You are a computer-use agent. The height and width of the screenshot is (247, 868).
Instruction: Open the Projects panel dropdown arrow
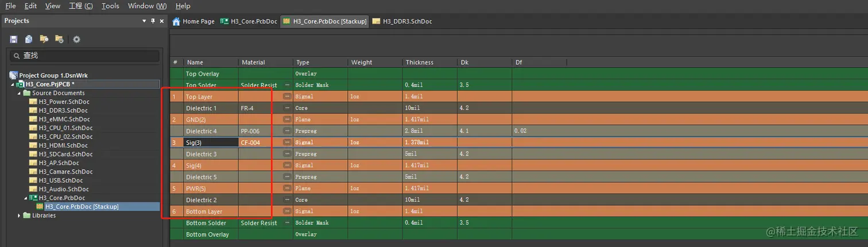pos(144,21)
